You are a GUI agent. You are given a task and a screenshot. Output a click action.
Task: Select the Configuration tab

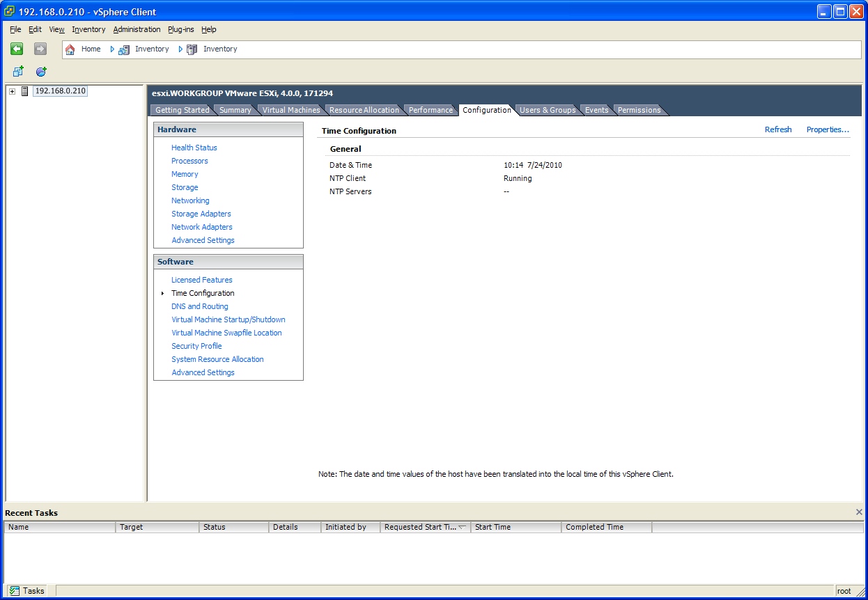[487, 110]
